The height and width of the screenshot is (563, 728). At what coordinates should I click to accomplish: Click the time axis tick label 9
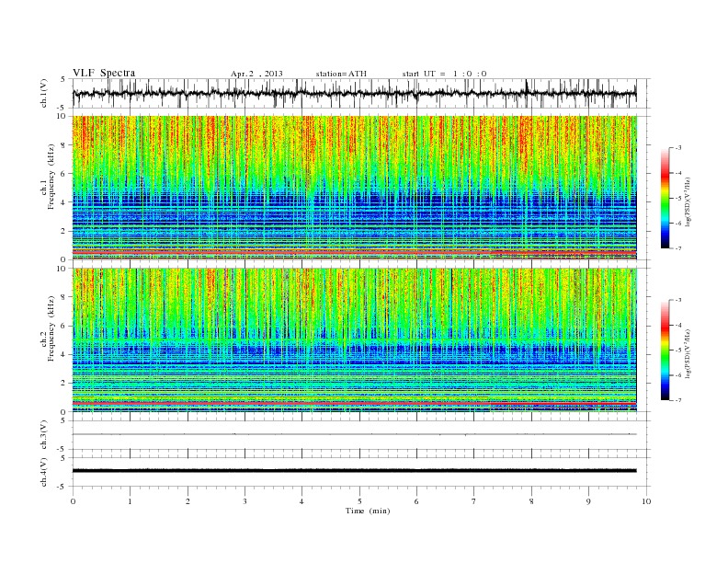point(588,501)
